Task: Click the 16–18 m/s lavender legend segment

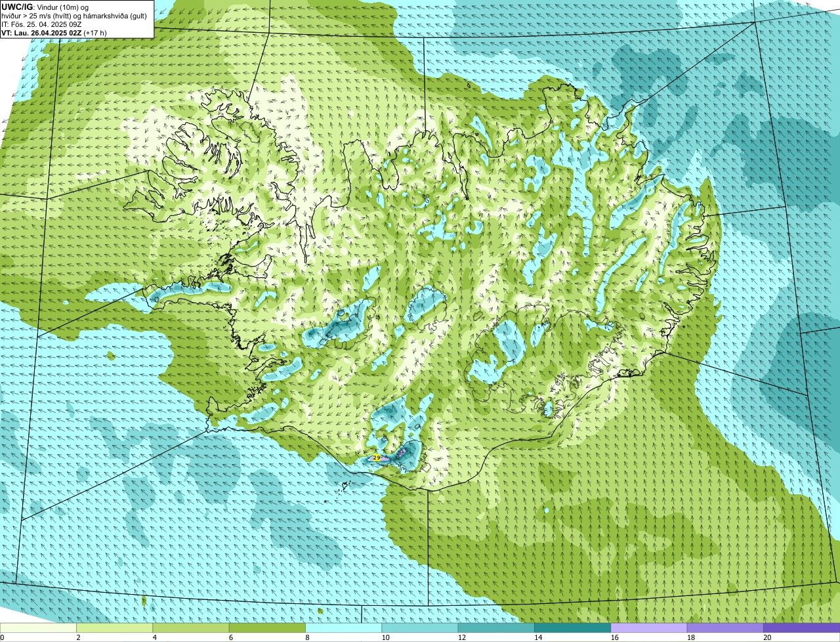Action: [649, 628]
